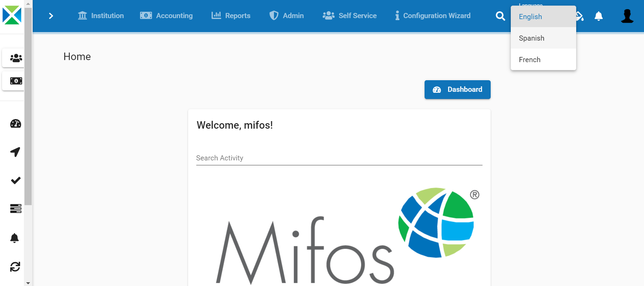
Task: Open dashboard gauge icon in sidebar
Action: pos(16,124)
